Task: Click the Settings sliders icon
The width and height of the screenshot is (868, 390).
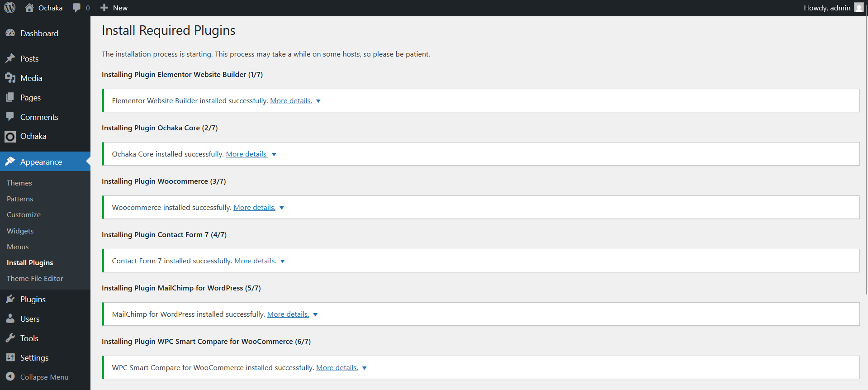Action: 10,357
